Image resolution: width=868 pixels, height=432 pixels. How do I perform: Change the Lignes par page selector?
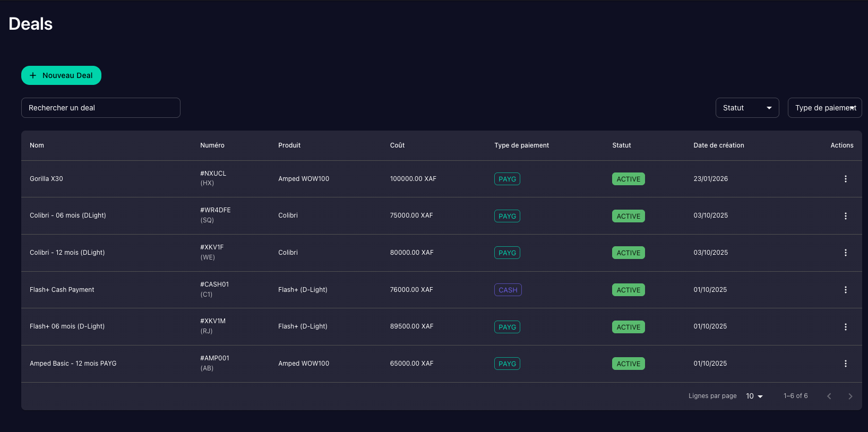click(754, 396)
